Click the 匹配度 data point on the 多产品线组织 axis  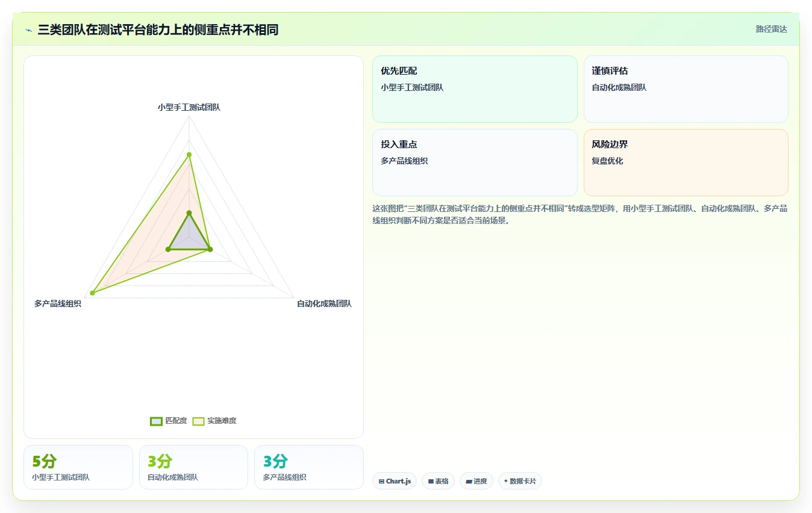168,249
